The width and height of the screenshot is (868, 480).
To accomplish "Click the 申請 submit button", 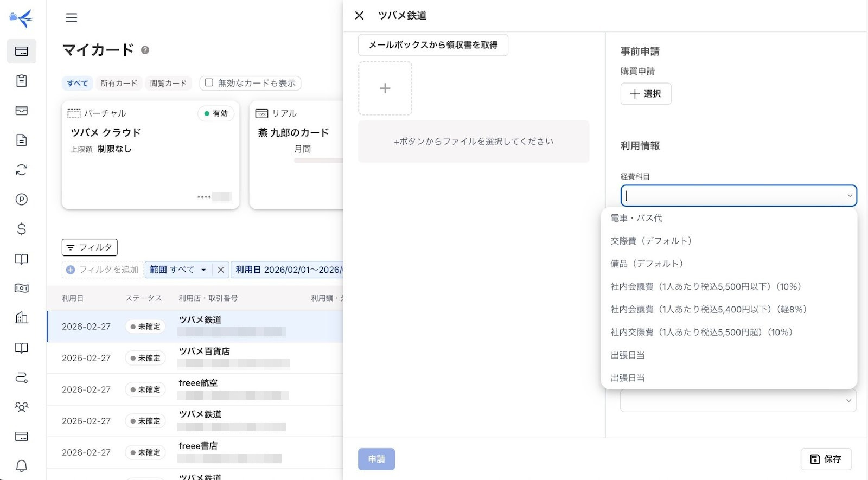I will point(376,459).
